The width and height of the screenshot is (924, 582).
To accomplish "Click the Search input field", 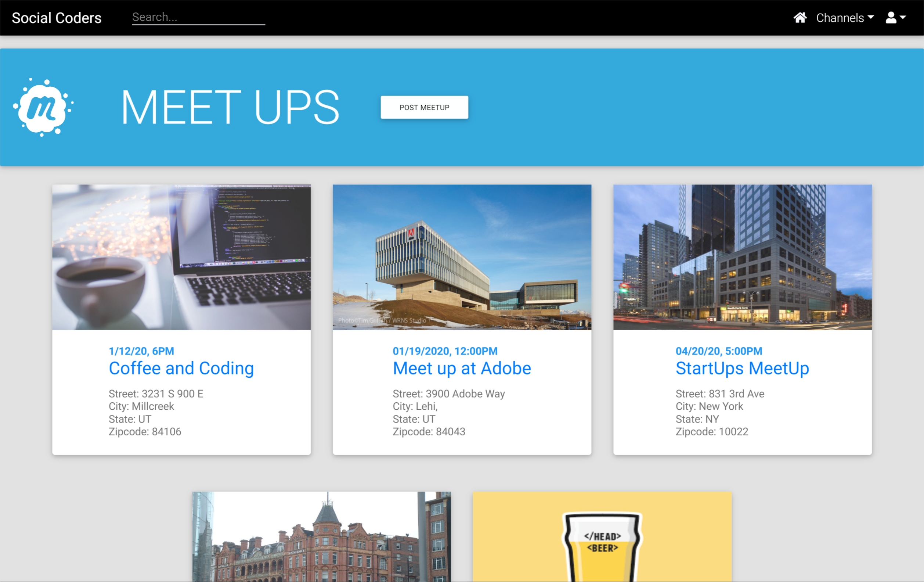I will point(198,17).
